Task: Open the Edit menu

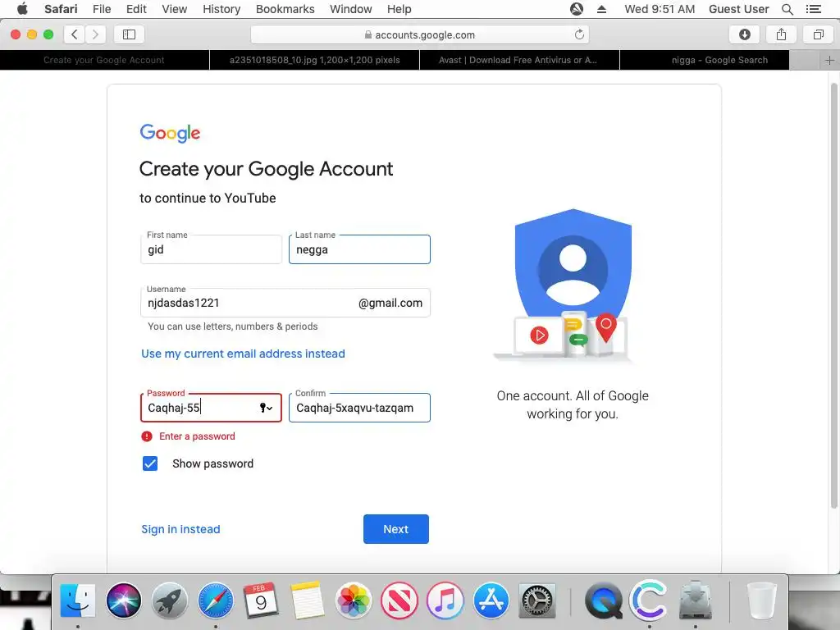Action: tap(136, 9)
